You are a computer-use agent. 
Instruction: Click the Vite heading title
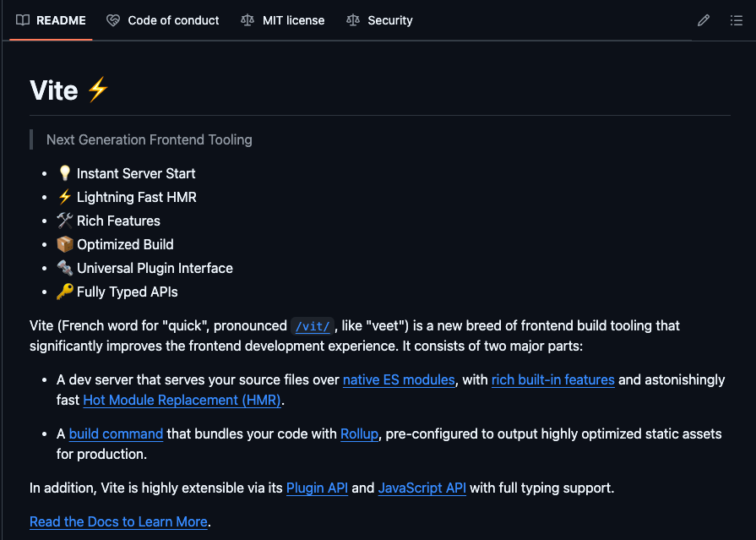[x=54, y=90]
